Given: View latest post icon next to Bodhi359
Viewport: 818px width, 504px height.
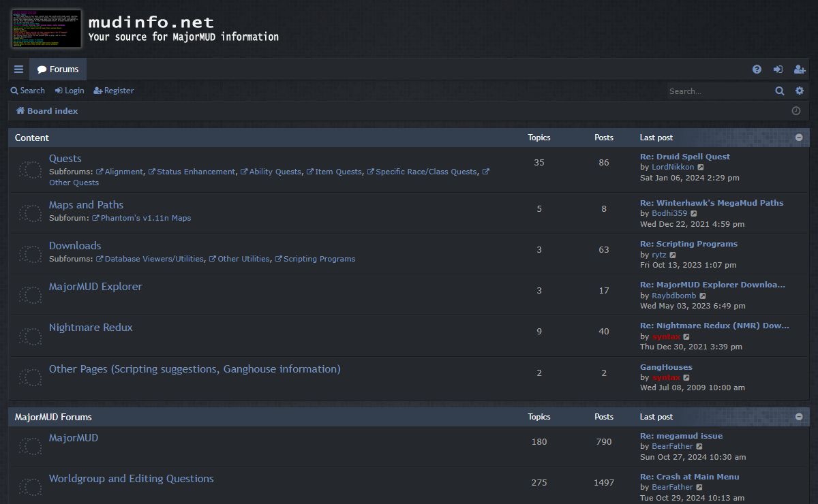Looking at the screenshot, I should [x=694, y=214].
